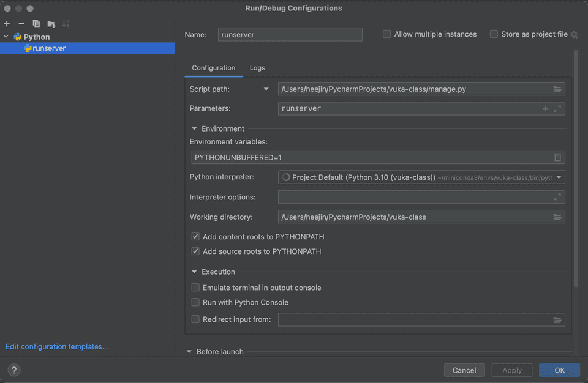Click inside the Name field

coord(290,34)
